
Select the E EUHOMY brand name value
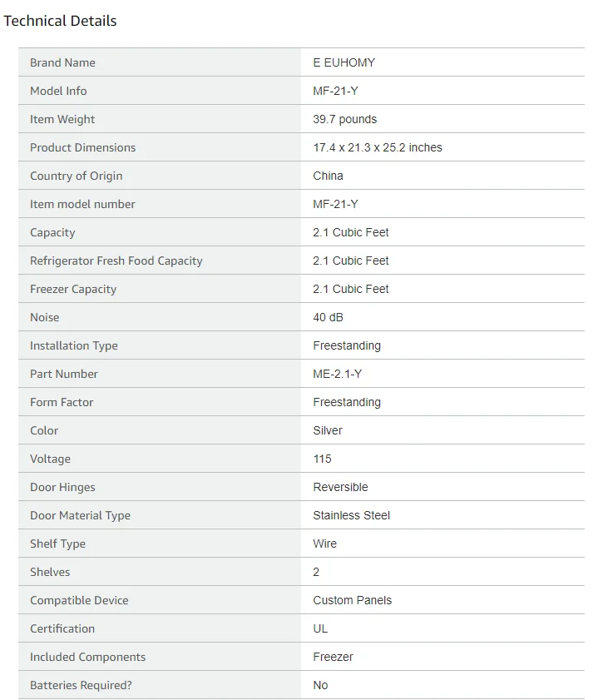tap(343, 62)
